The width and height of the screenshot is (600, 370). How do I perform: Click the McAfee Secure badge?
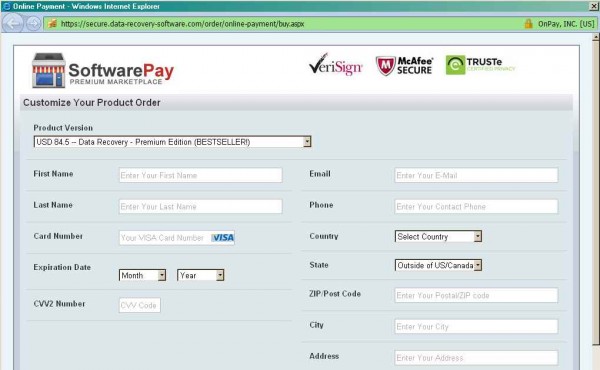404,65
